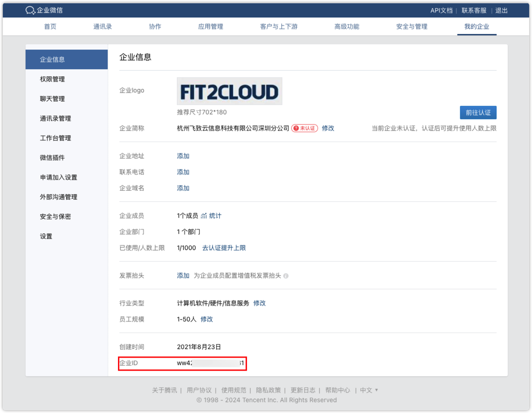Click the 企业微信 logo icon in the top bar
Screen dimensions: 532x413
coord(29,9)
